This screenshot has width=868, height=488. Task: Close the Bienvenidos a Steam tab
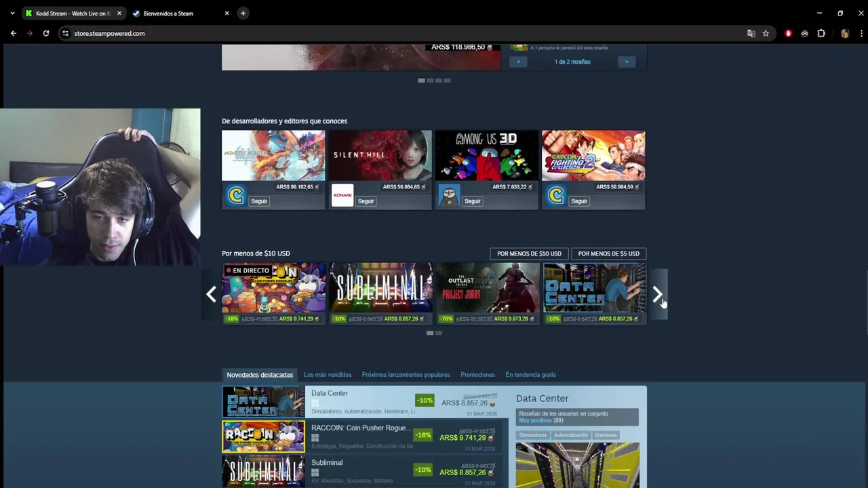tap(226, 13)
